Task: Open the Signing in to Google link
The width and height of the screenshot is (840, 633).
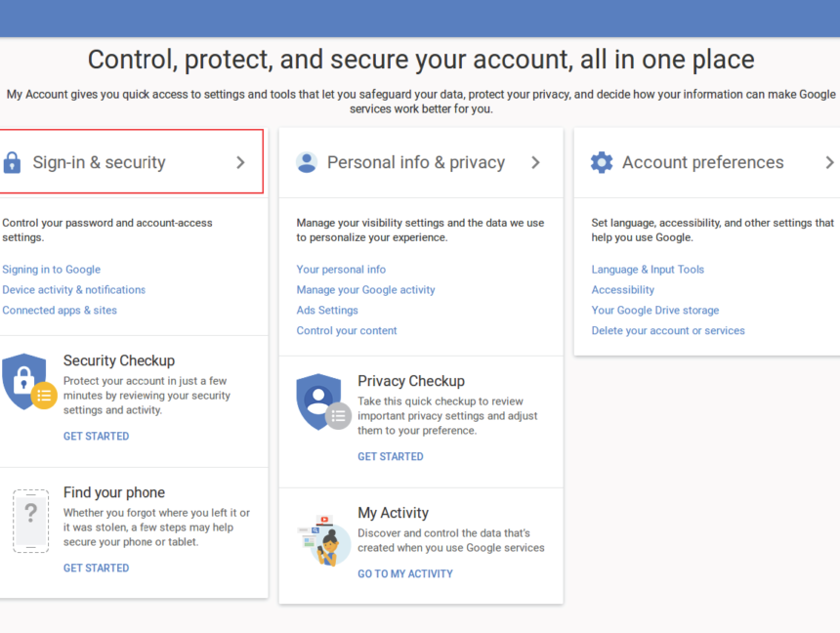Action: (x=51, y=269)
